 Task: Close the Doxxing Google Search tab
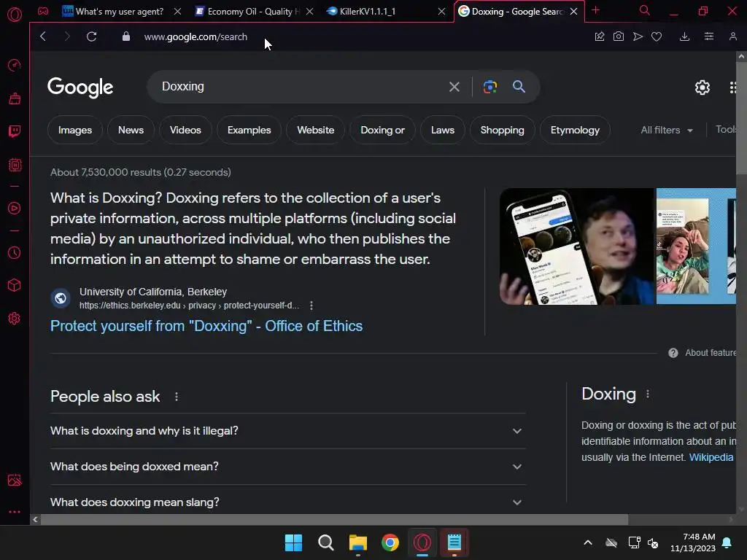point(574,12)
